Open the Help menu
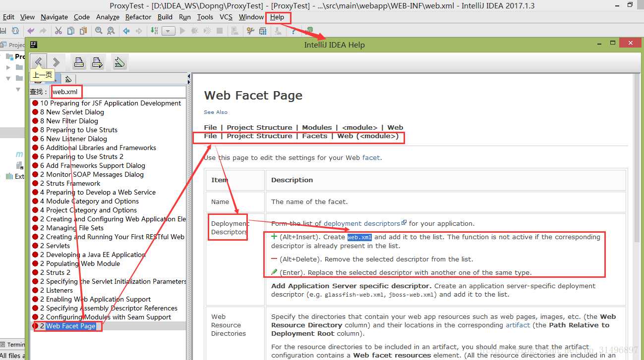 [x=277, y=17]
